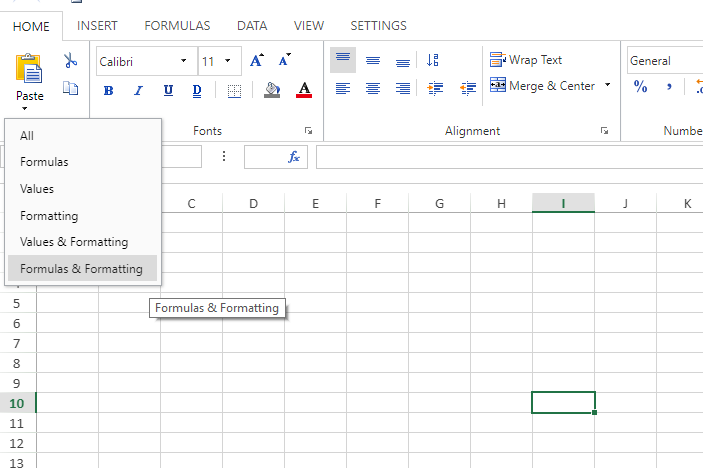Choose Formulas paste option

click(x=82, y=162)
